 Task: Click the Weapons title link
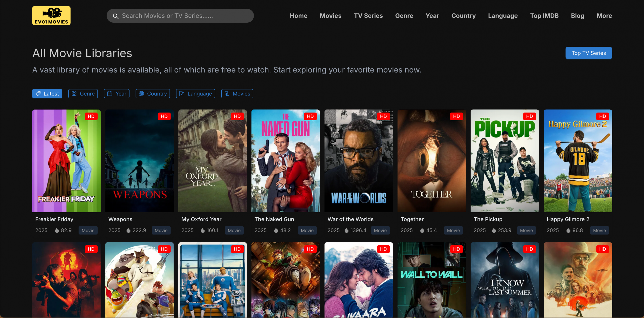[120, 219]
